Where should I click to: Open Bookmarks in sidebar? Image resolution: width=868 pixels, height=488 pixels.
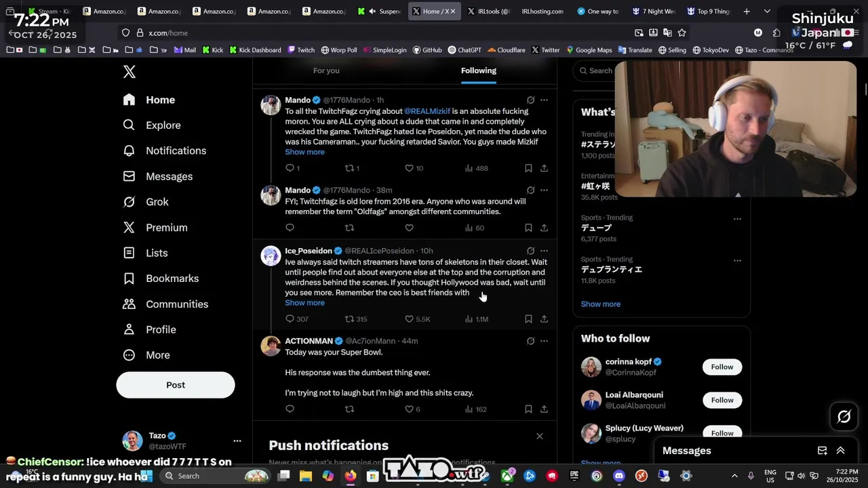pyautogui.click(x=161, y=279)
